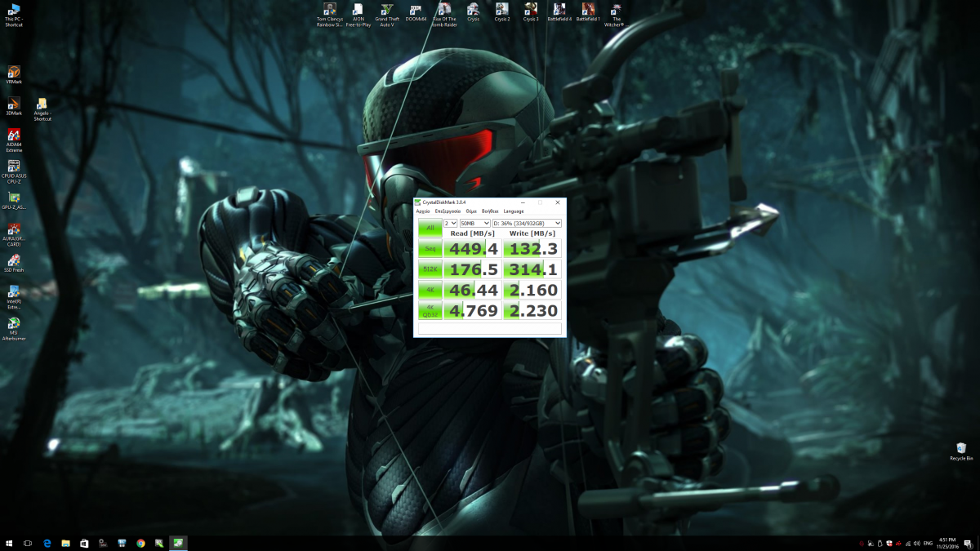Screen dimensions: 980x551
Task: Open the VRMark desktop shortcut
Action: point(14,75)
